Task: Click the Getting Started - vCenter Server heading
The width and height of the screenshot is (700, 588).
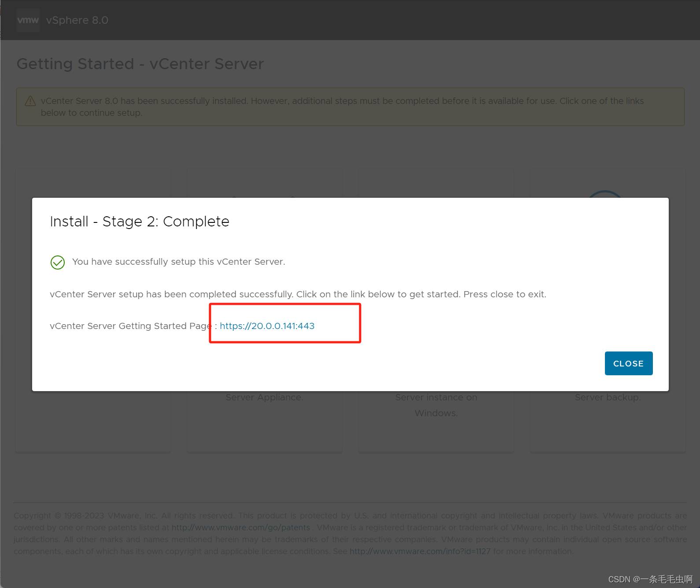Action: tap(140, 64)
